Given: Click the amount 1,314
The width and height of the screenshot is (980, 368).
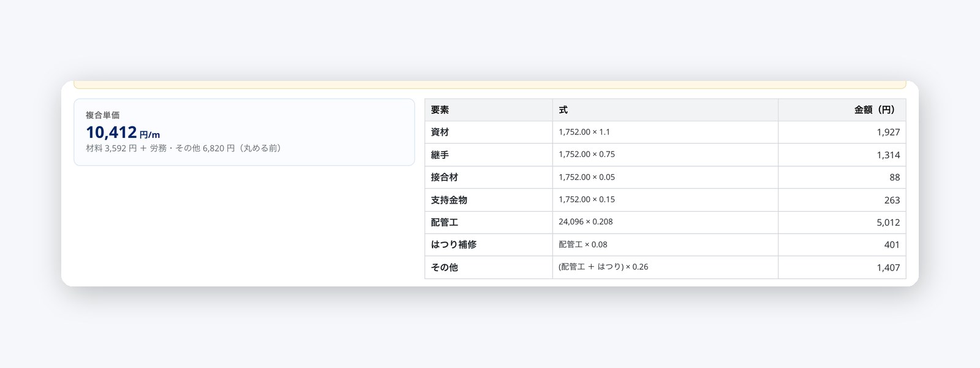Looking at the screenshot, I should 888,155.
